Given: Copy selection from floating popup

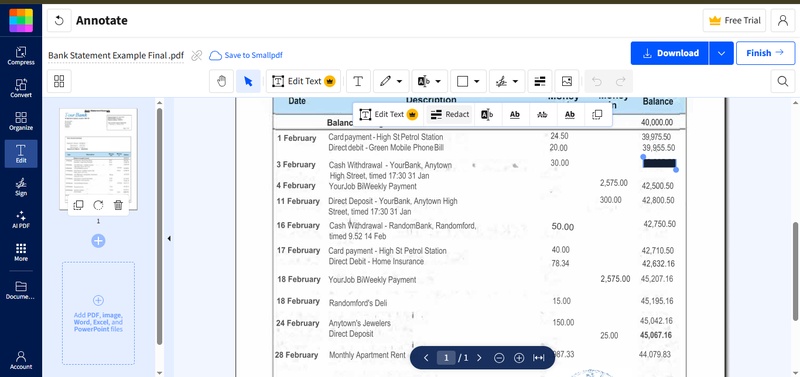Looking at the screenshot, I should [597, 114].
